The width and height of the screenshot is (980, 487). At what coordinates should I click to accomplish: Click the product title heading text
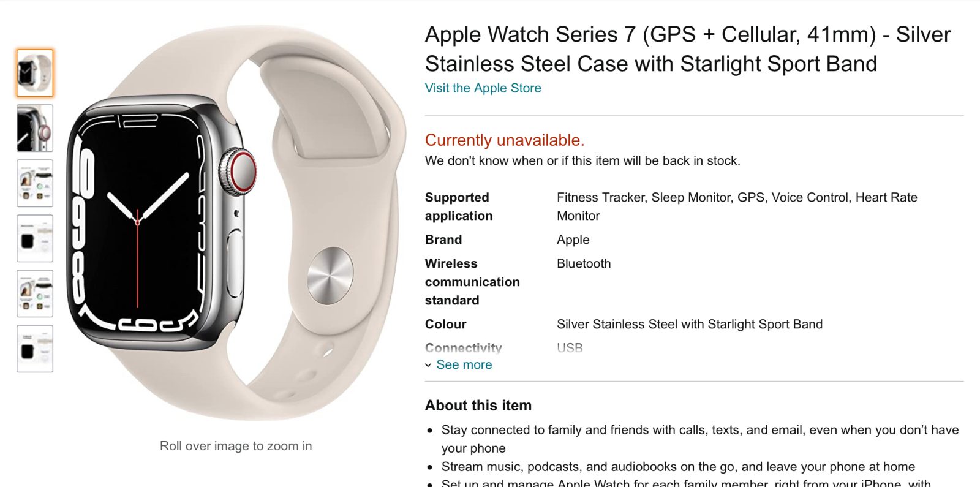pos(688,49)
